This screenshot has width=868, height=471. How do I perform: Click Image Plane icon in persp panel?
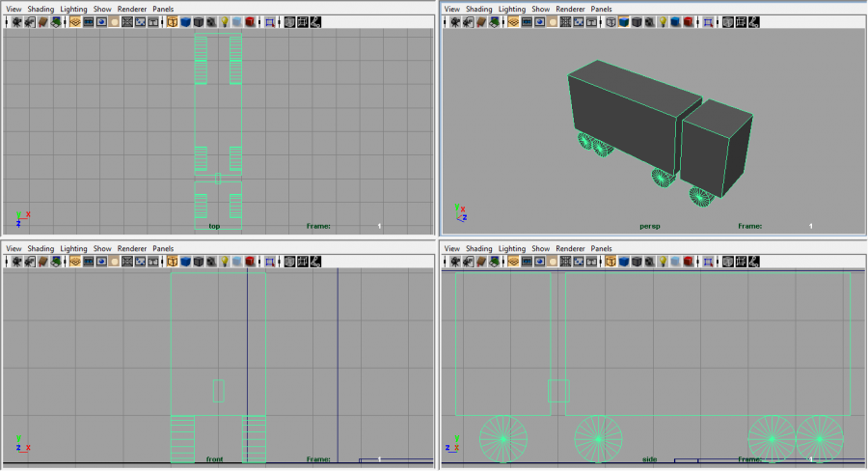coord(495,22)
